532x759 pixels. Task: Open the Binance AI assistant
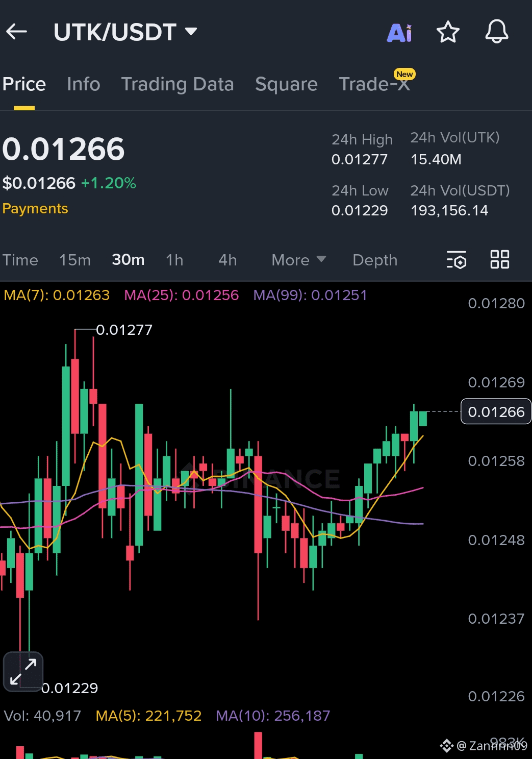(x=400, y=32)
